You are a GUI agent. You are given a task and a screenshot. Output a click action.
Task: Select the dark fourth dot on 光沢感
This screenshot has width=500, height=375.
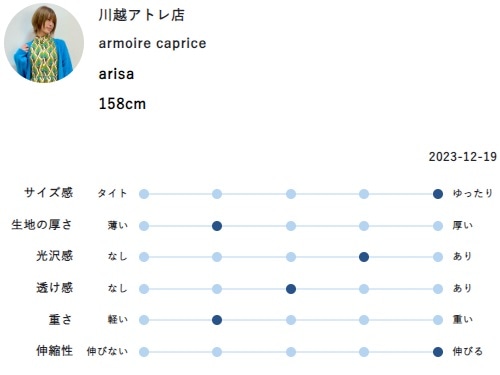click(x=364, y=257)
